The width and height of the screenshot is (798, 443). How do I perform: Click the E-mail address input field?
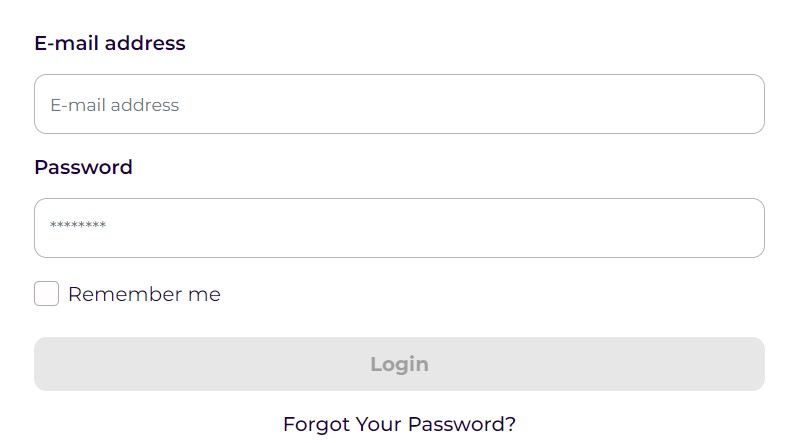click(399, 104)
